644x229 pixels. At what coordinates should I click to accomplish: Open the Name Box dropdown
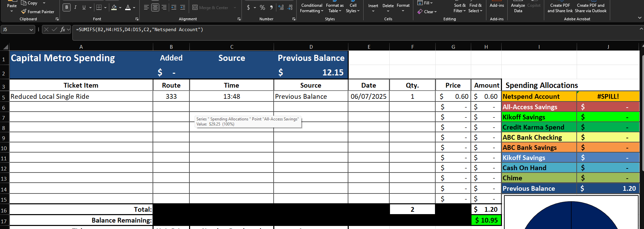(x=31, y=30)
